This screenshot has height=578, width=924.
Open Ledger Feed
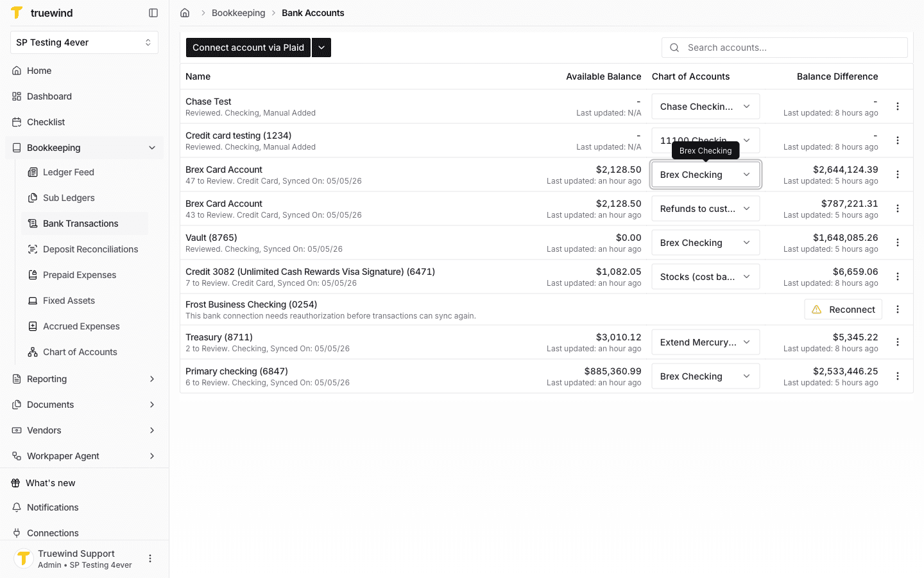(84, 172)
